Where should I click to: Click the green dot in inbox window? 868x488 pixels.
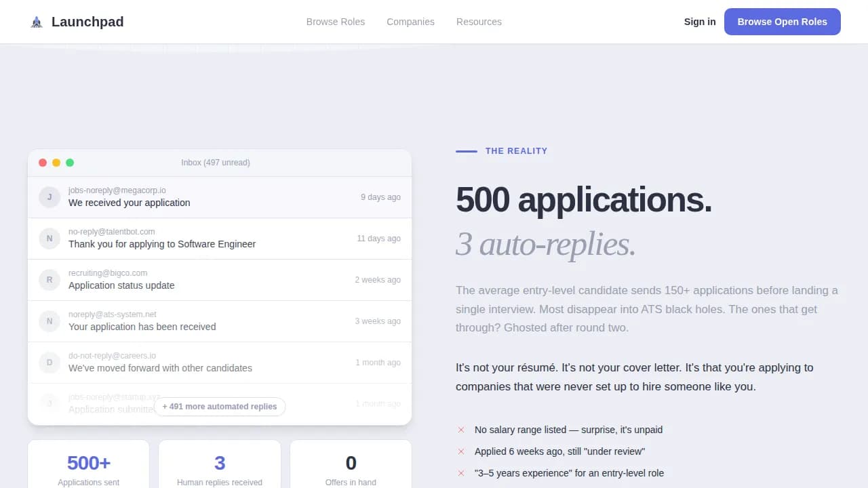pyautogui.click(x=70, y=163)
